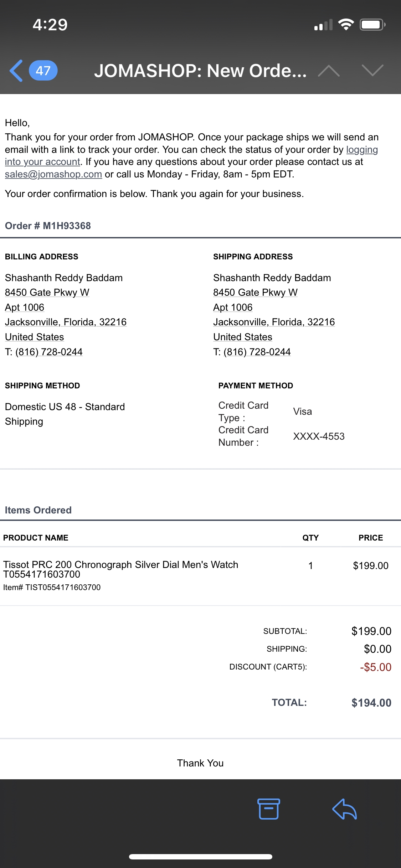Tap the battery status icon

point(372,25)
